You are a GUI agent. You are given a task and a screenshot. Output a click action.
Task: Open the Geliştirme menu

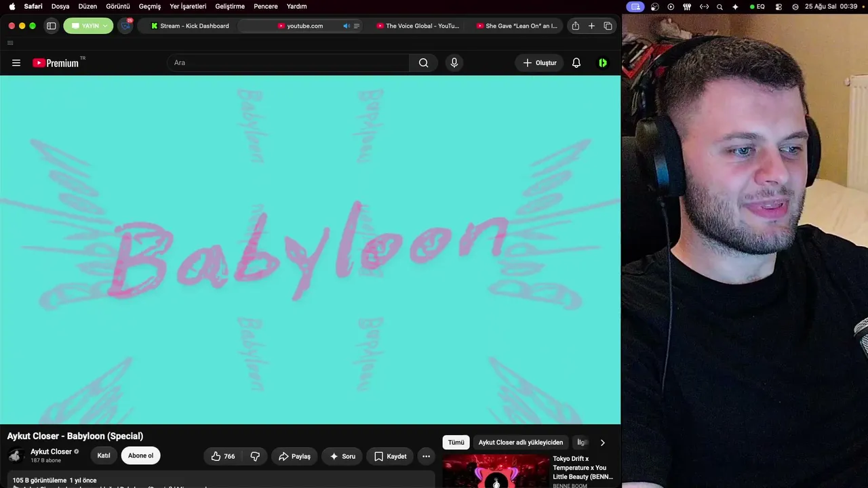[230, 6]
